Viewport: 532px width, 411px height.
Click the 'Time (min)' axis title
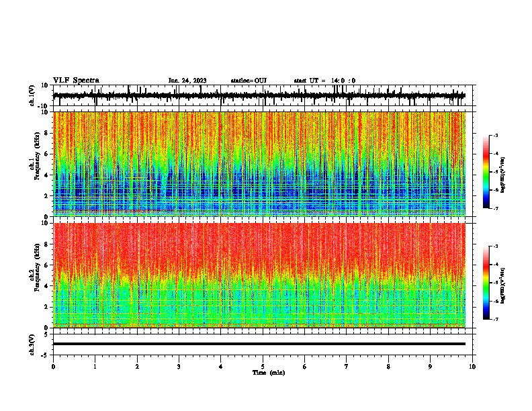coord(269,373)
